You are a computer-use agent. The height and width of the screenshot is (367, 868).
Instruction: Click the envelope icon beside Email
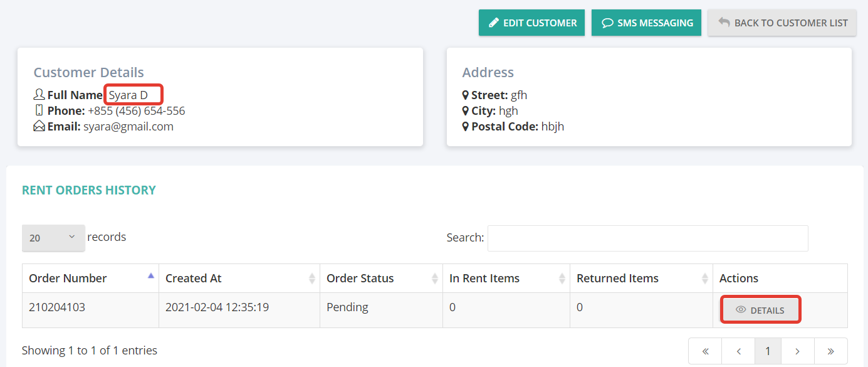coord(39,126)
